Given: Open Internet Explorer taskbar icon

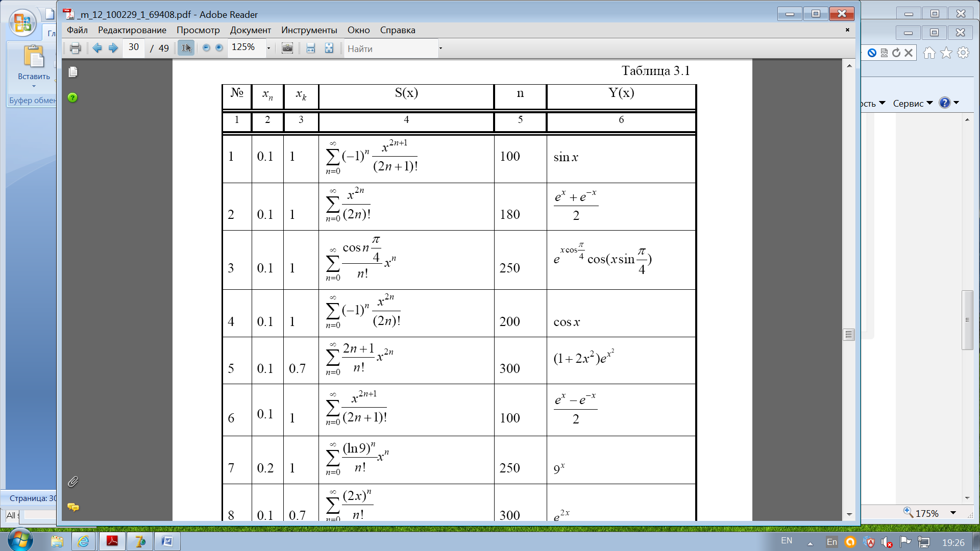Looking at the screenshot, I should [83, 541].
